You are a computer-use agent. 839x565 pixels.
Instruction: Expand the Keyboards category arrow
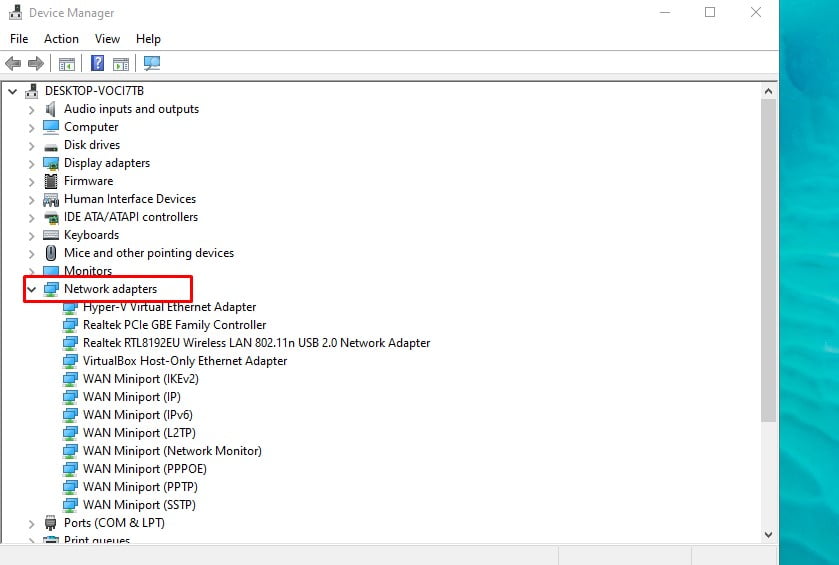click(31, 236)
